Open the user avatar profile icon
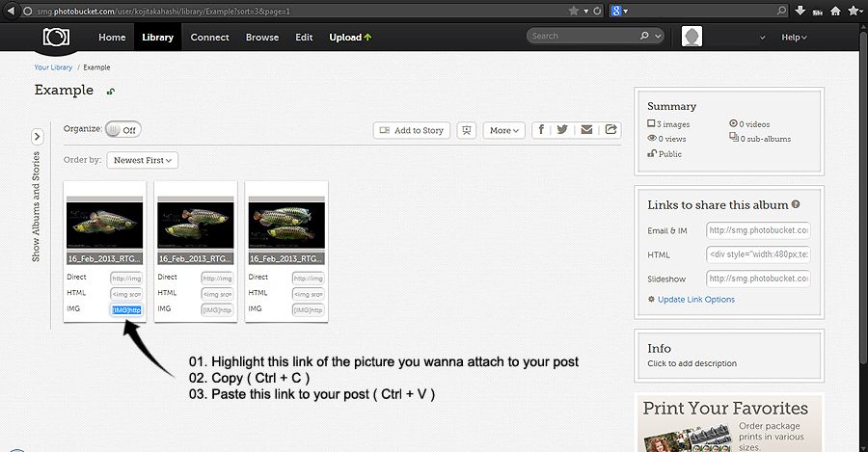Image resolution: width=868 pixels, height=452 pixels. tap(692, 37)
